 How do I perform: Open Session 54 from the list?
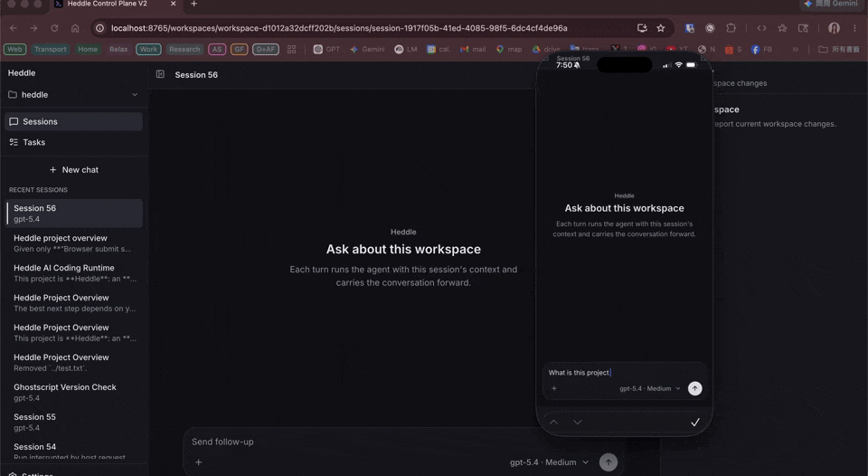tap(73, 451)
